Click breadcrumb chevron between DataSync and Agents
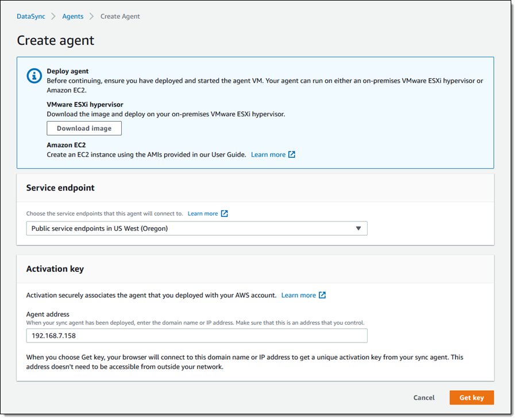Image resolution: width=517 pixels, height=420 pixels. [x=54, y=17]
